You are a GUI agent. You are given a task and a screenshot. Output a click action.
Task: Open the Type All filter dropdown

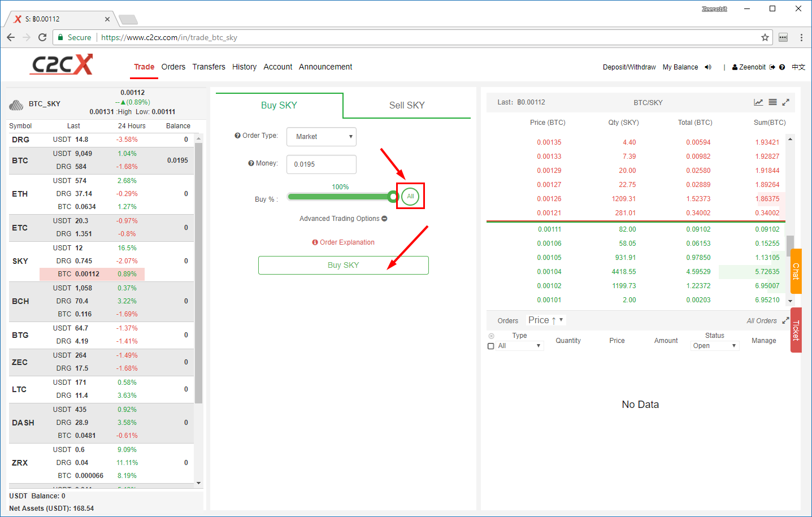(519, 346)
